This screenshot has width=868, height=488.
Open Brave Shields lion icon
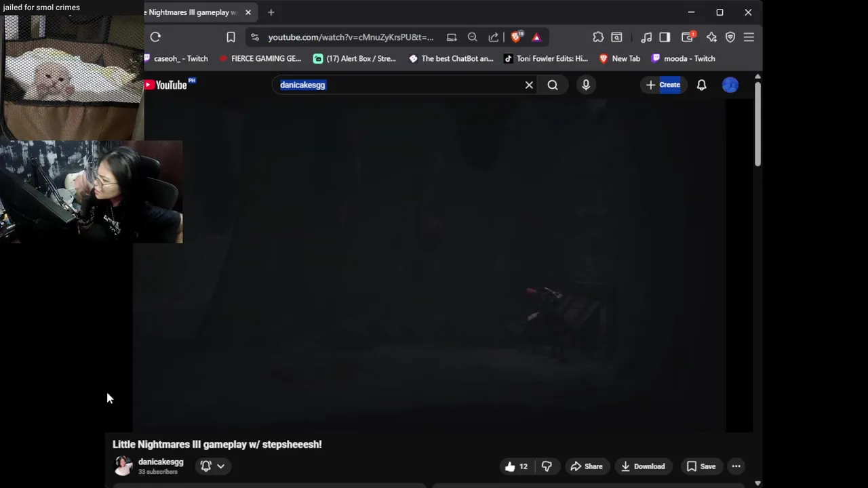[x=516, y=37]
